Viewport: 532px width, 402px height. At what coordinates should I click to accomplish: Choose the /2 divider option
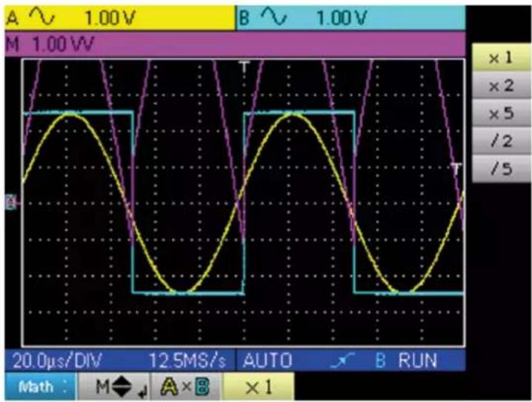501,141
